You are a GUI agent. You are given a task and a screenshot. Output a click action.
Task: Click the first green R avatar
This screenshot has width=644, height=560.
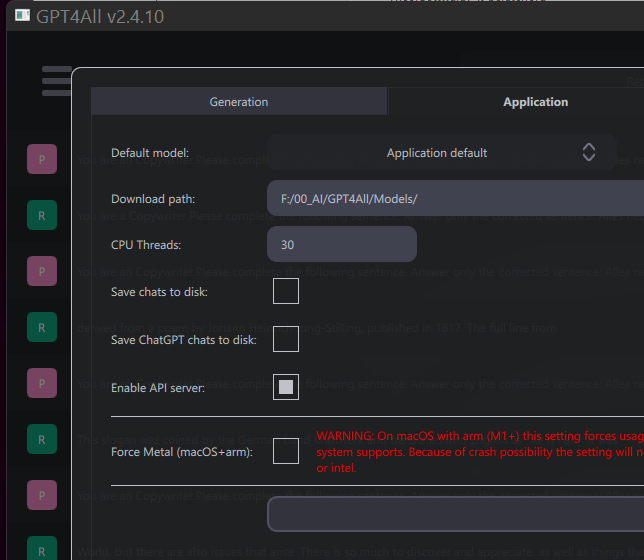41,215
